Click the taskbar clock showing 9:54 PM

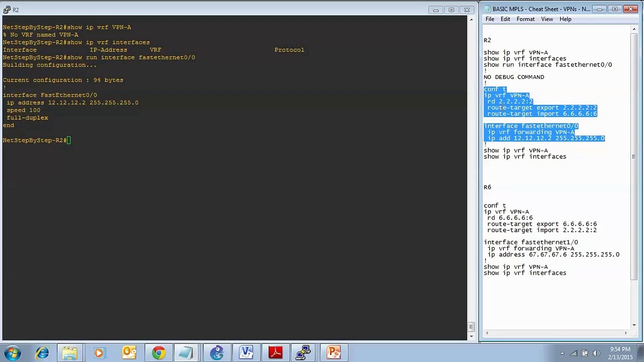coord(620,353)
